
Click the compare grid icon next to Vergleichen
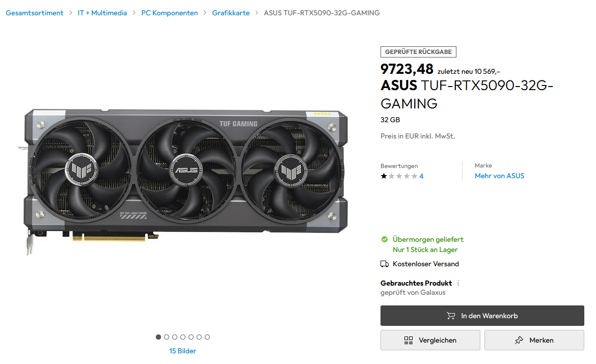click(x=409, y=340)
